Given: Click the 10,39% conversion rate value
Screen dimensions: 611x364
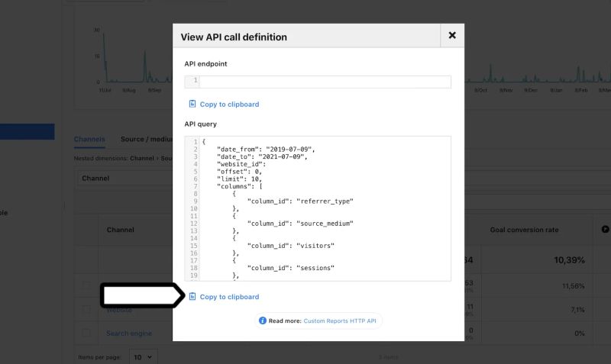Looking at the screenshot, I should [x=569, y=260].
